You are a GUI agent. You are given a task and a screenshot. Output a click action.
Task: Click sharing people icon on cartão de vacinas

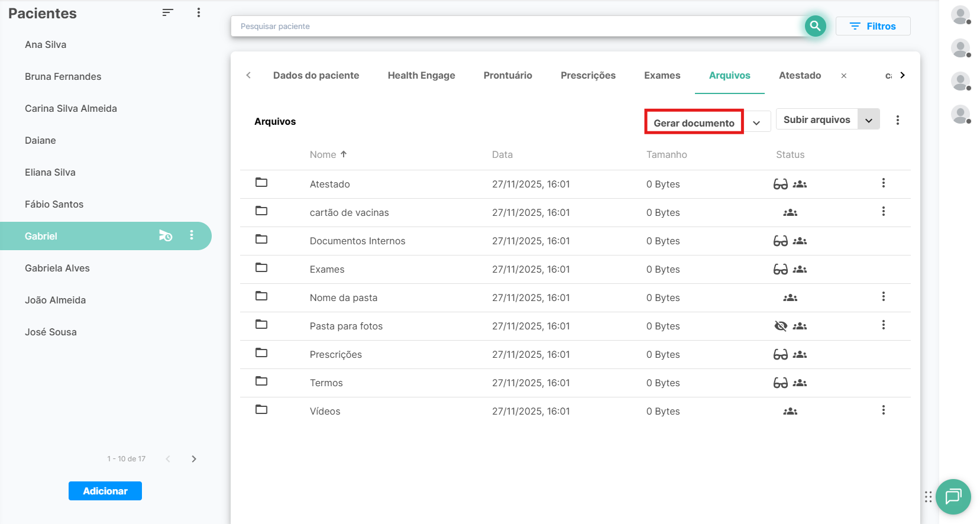790,212
